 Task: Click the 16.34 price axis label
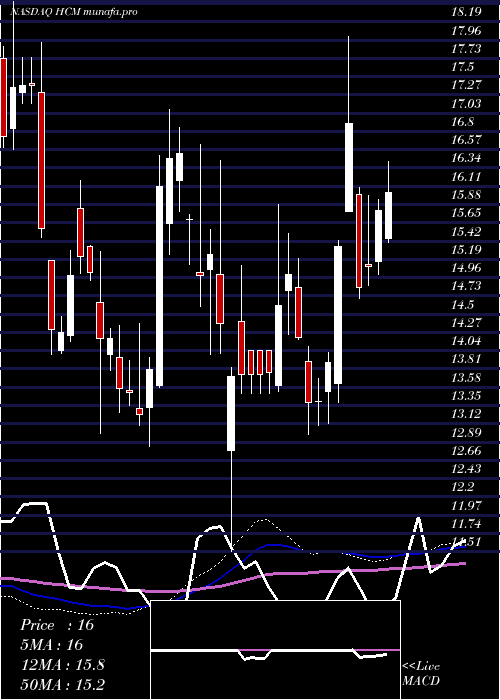point(467,158)
